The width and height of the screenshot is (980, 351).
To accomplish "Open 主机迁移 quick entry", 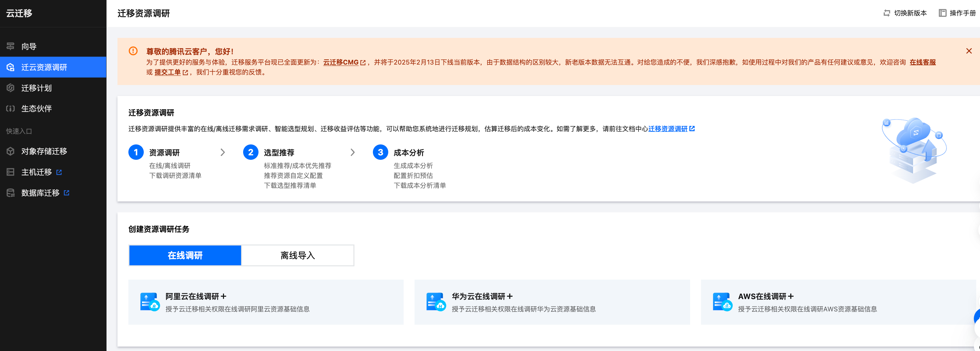I will tap(53, 172).
